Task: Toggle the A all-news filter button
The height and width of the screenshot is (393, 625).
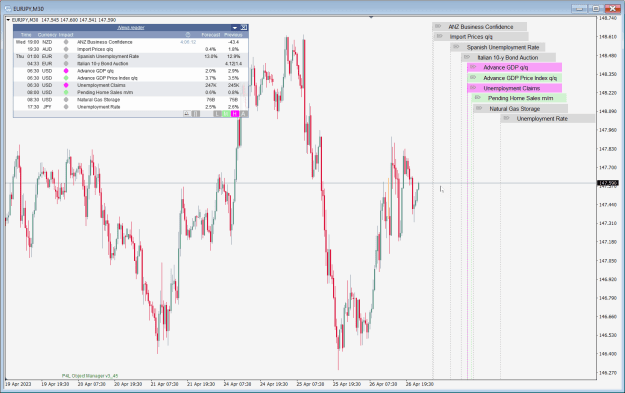Action: tap(244, 114)
